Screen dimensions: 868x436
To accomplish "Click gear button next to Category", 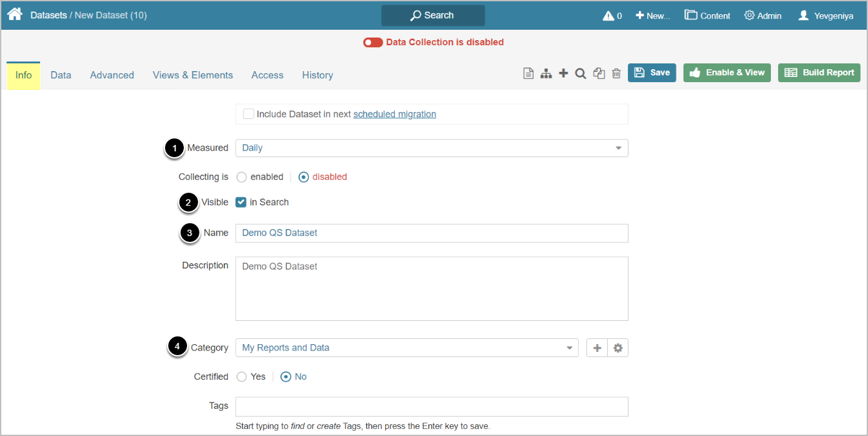I will pos(618,348).
